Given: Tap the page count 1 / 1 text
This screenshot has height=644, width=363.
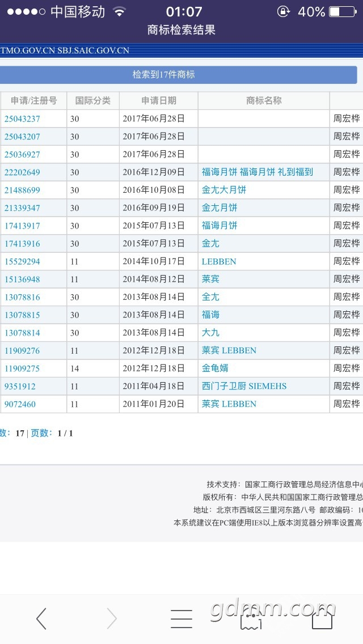Looking at the screenshot, I should pos(65,433).
